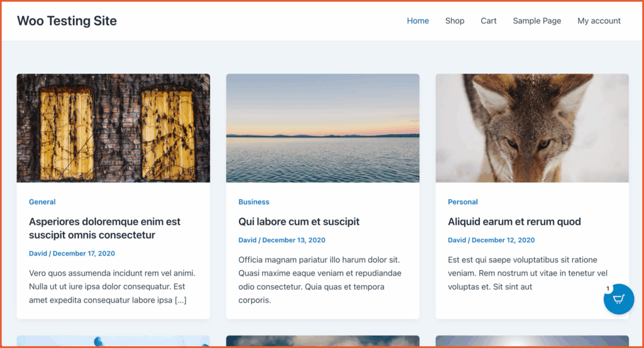Open the yellow shuttered windows post image

[x=113, y=128]
